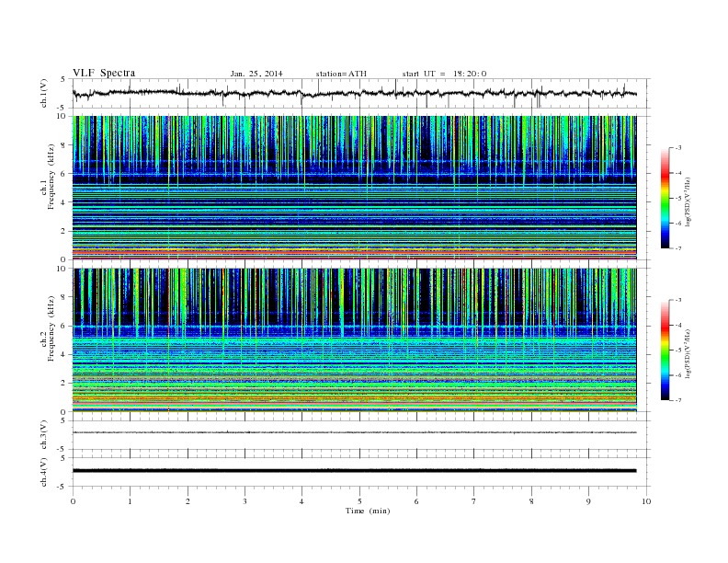Image resolution: width=728 pixels, height=563 pixels.
Task: Click the "4" kHz tick of ch.1 spectrogram
Action: [x=63, y=202]
